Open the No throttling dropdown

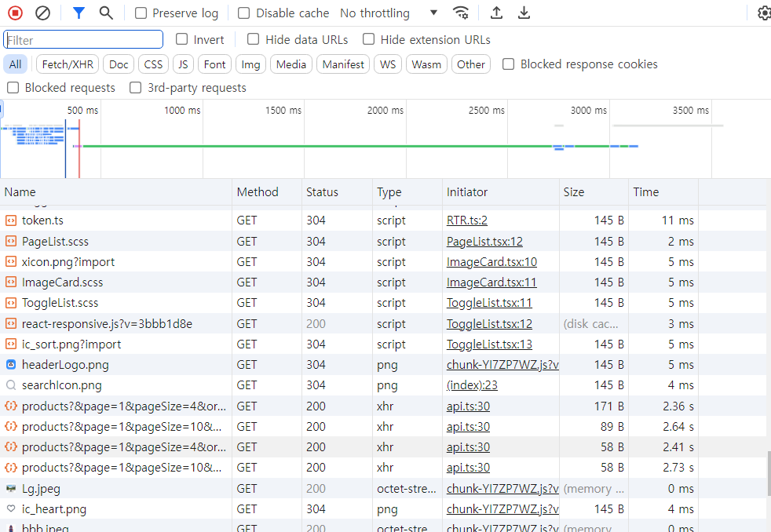coord(389,13)
